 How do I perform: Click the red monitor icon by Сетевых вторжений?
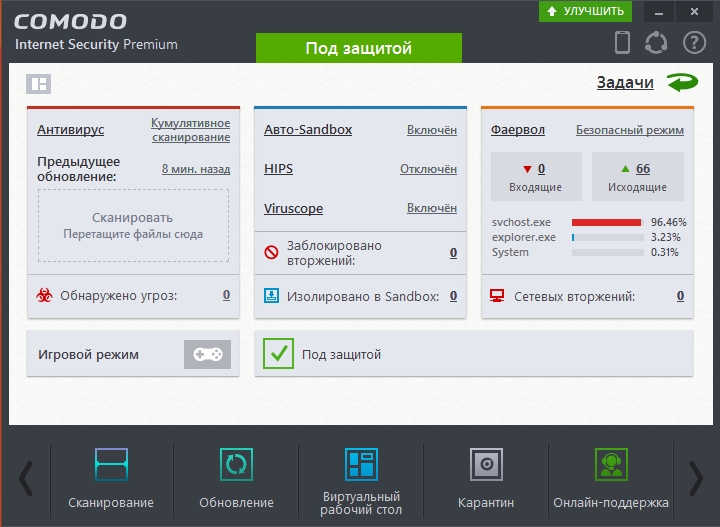click(x=497, y=296)
